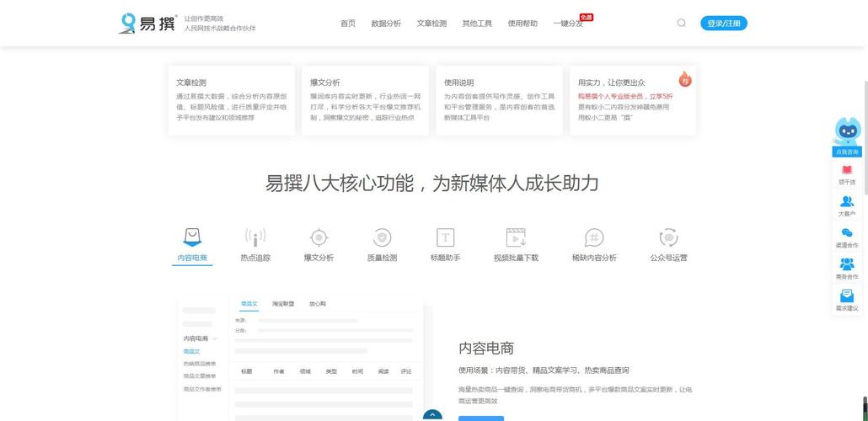Expand the 内容电商 preview sidebar chevron
Image resolution: width=868 pixels, height=421 pixels.
tap(215, 338)
